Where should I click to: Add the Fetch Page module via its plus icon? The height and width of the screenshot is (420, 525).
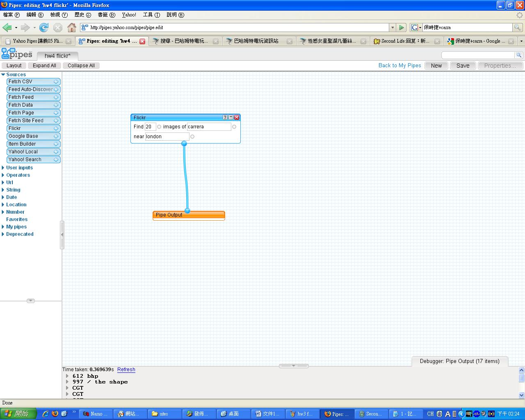pyautogui.click(x=56, y=113)
